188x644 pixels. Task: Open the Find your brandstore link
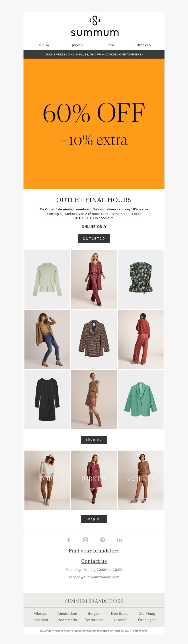pyautogui.click(x=94, y=551)
